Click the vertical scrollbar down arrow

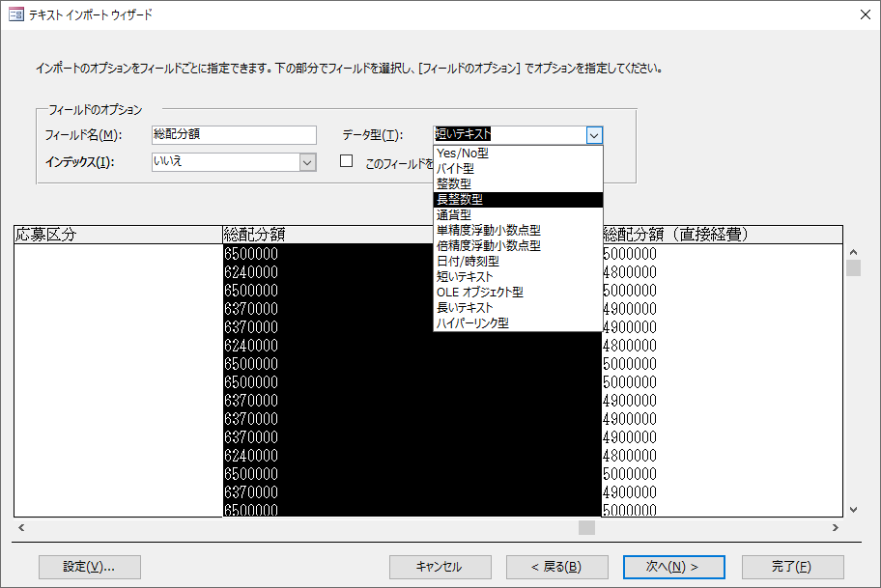(x=854, y=510)
